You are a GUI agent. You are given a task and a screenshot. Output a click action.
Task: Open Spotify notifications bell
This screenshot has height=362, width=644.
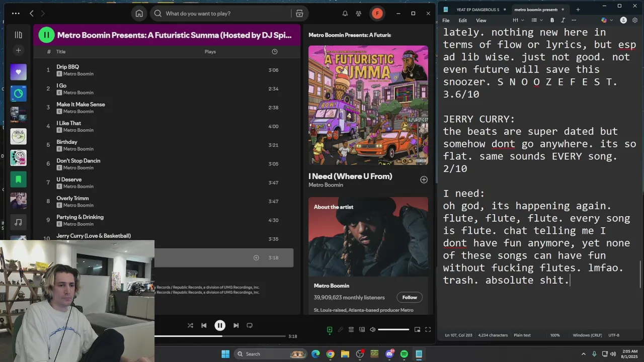[345, 14]
